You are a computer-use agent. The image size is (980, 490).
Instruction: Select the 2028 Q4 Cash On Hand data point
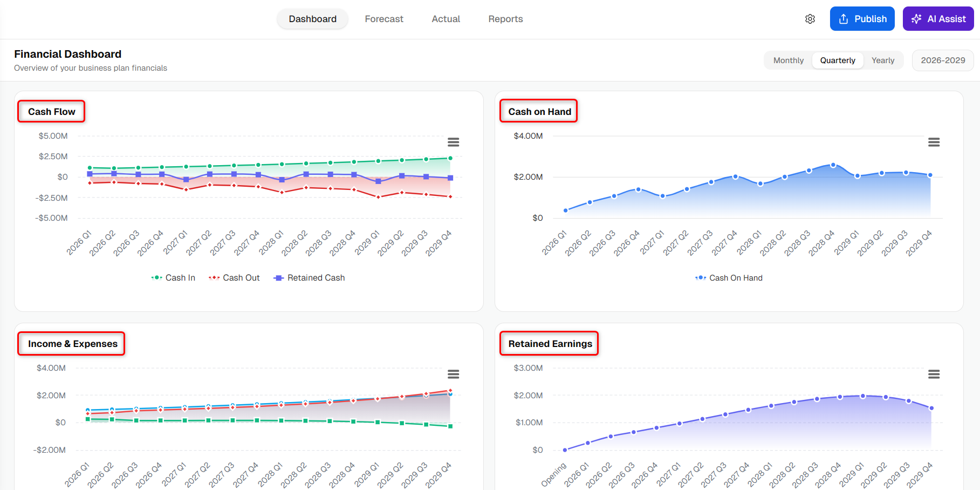[x=833, y=165]
